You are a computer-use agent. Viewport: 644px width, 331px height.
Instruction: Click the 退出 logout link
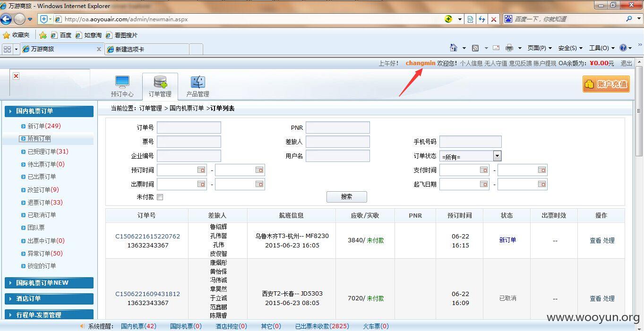pyautogui.click(x=626, y=63)
